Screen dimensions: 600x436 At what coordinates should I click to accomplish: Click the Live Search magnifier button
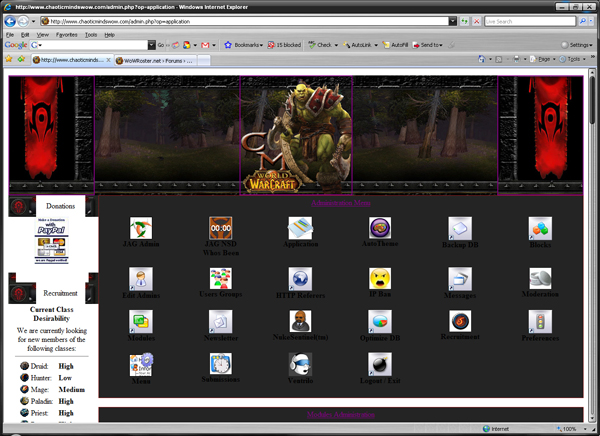[x=582, y=21]
